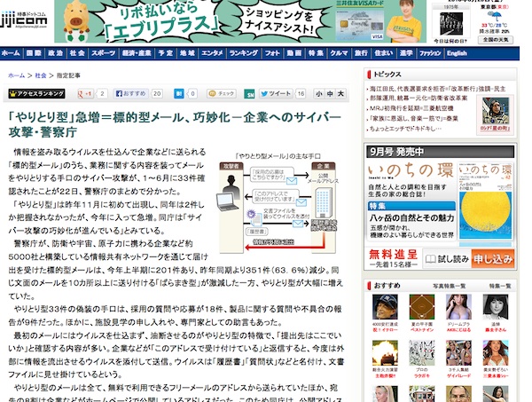Click the 社会 breadcrumb link
532x402 pixels.
pos(41,76)
